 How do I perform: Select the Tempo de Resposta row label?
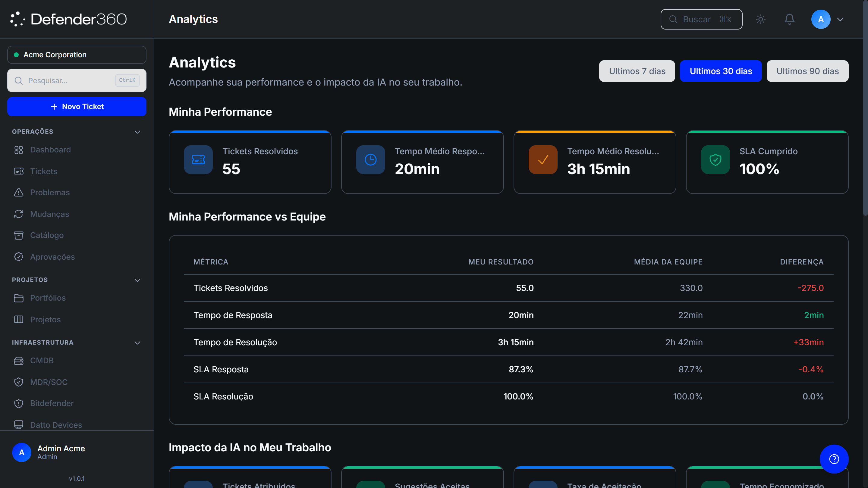click(x=233, y=315)
